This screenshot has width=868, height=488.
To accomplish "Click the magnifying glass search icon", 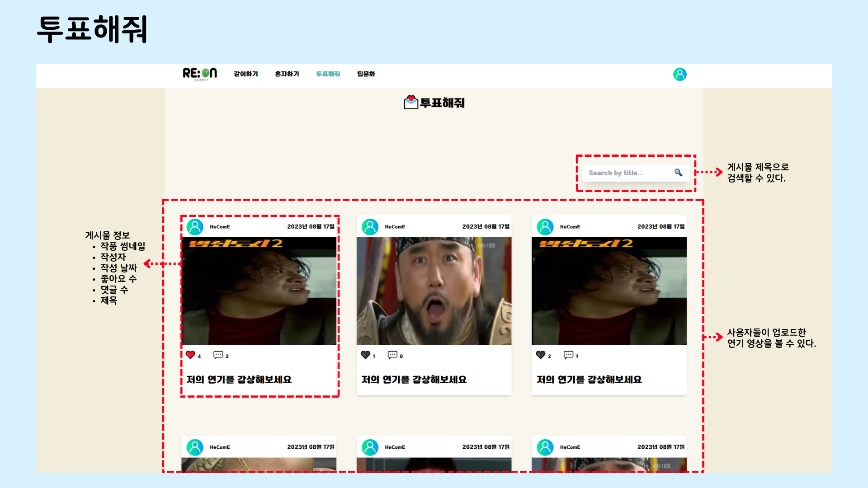I will [x=678, y=173].
